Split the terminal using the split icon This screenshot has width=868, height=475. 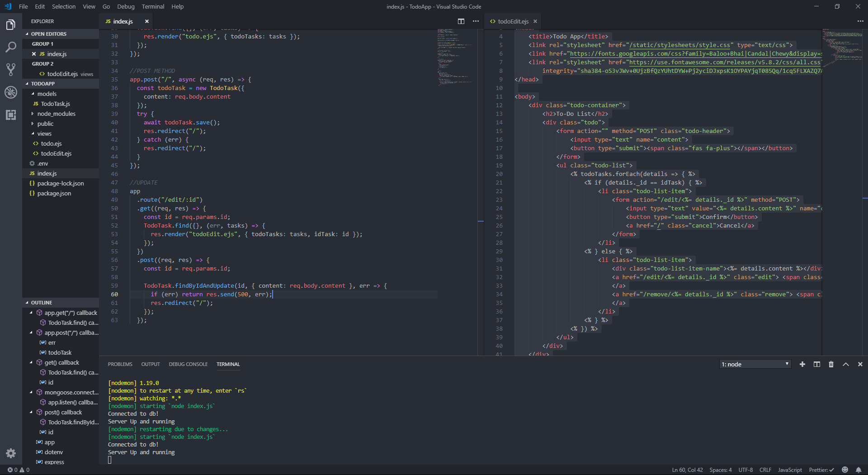click(816, 364)
